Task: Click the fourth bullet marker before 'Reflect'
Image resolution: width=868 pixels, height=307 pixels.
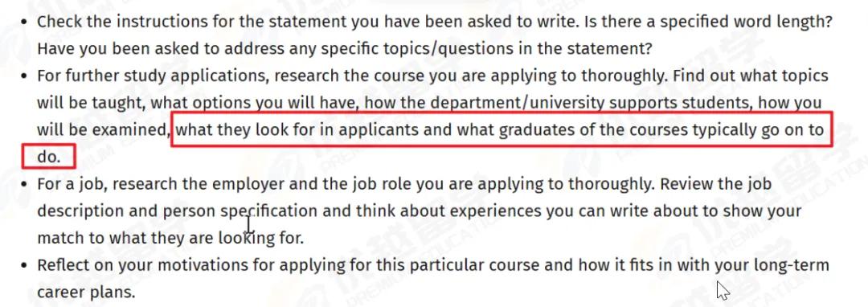Action: [23, 266]
